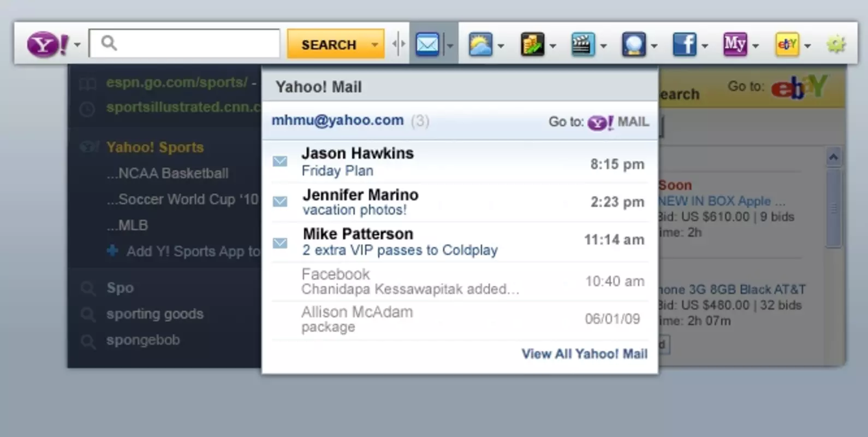The width and height of the screenshot is (868, 437).
Task: Click the Movies clapperboard toolbar icon
Action: (x=582, y=44)
